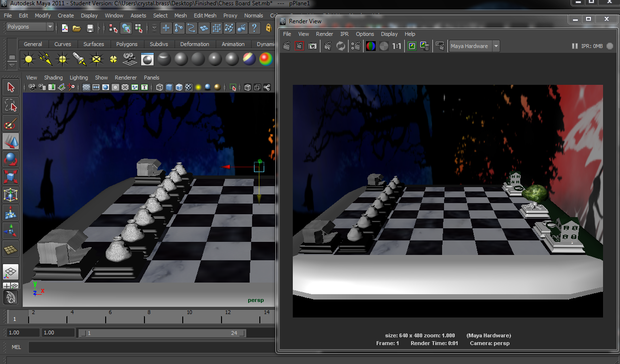
Task: Toggle wireframe display in viewport
Action: pos(159,87)
